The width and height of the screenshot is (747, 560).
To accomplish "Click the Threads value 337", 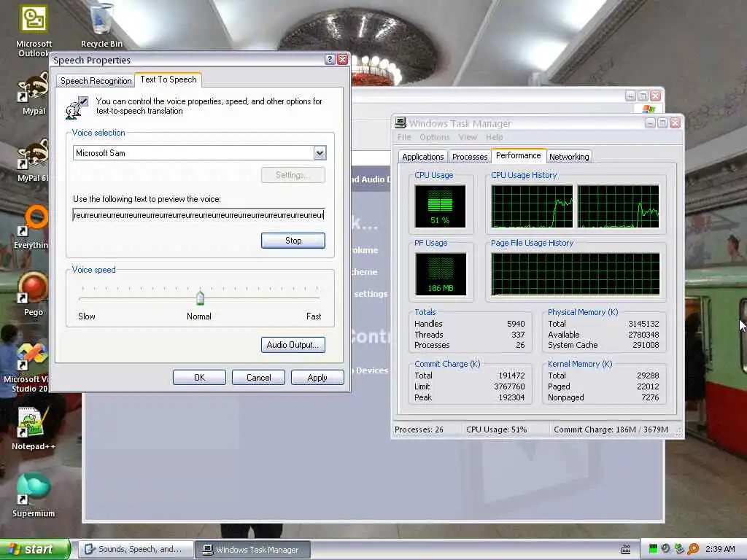I will tap(518, 335).
